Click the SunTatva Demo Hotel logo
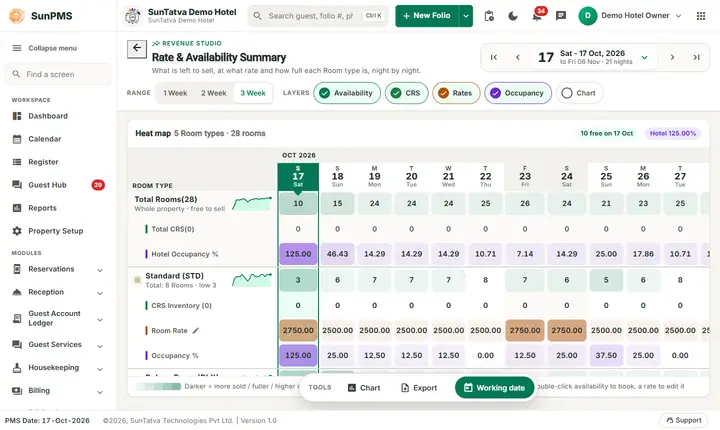The width and height of the screenshot is (720, 430). [133, 16]
